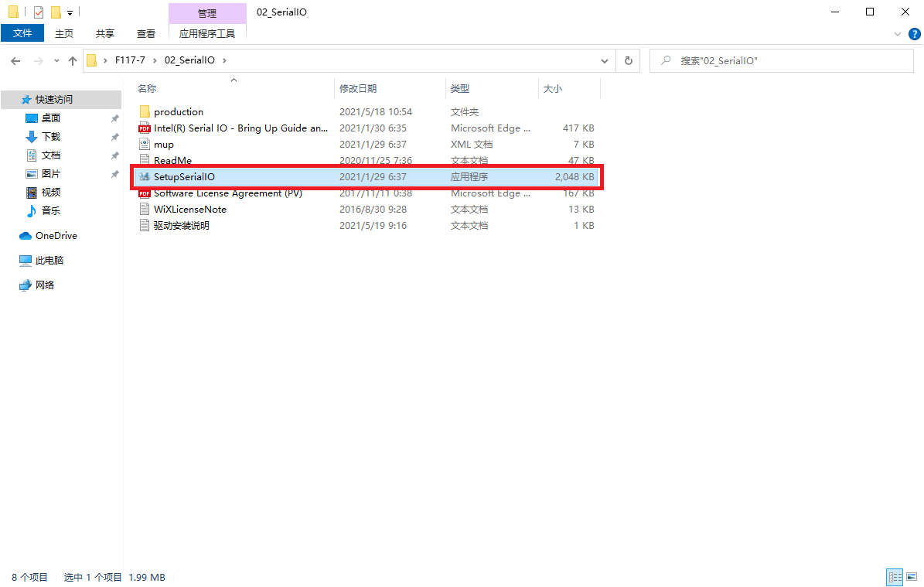The image size is (924, 587).
Task: Sort by the 大小 column header
Action: tap(553, 88)
